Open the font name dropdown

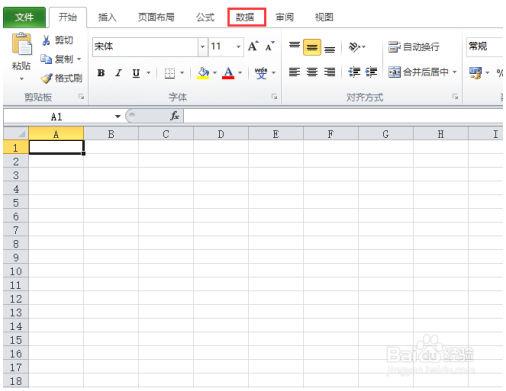pyautogui.click(x=202, y=46)
